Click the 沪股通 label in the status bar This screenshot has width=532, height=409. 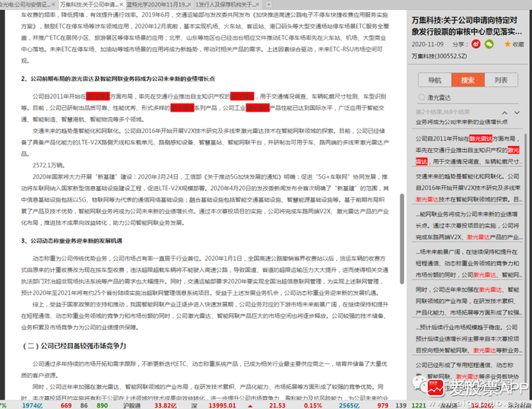click(131, 405)
